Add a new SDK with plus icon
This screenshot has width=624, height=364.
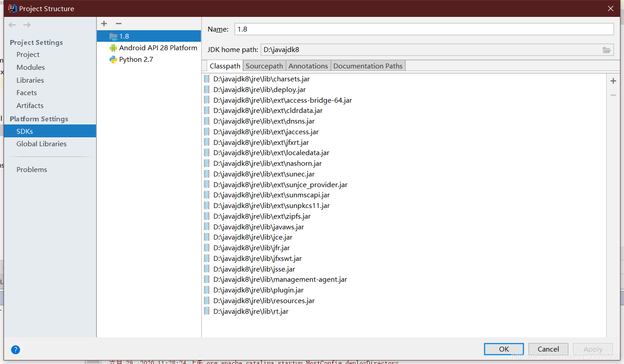click(x=104, y=24)
